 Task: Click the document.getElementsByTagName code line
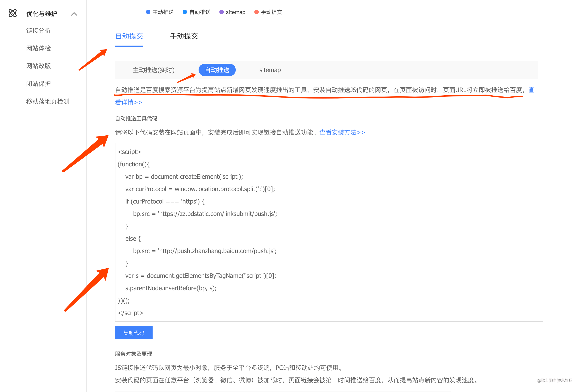pyautogui.click(x=201, y=276)
